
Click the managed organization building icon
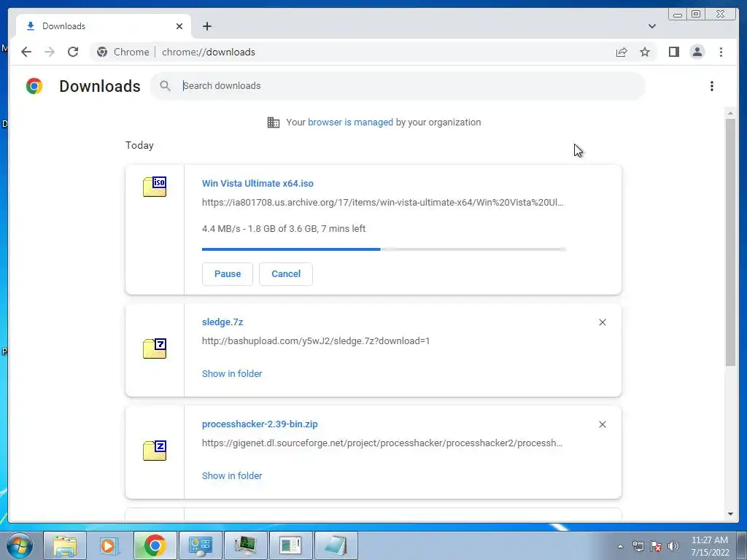pos(274,122)
